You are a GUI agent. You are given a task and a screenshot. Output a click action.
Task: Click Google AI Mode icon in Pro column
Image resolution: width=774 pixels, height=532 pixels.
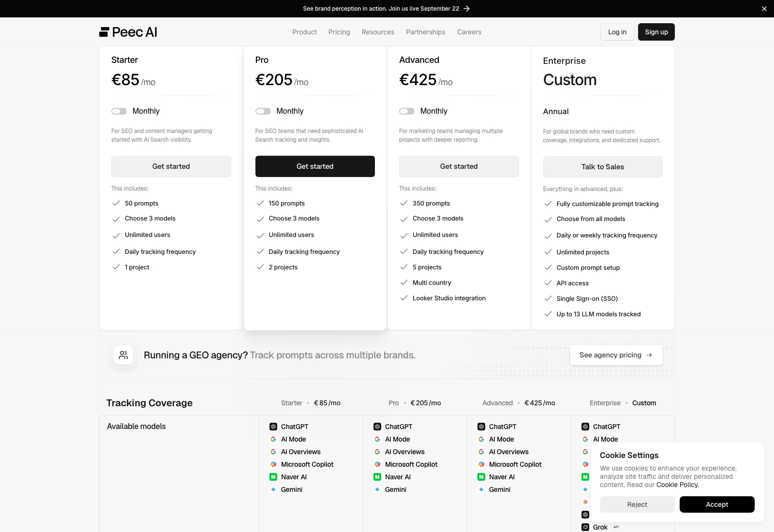click(x=377, y=439)
